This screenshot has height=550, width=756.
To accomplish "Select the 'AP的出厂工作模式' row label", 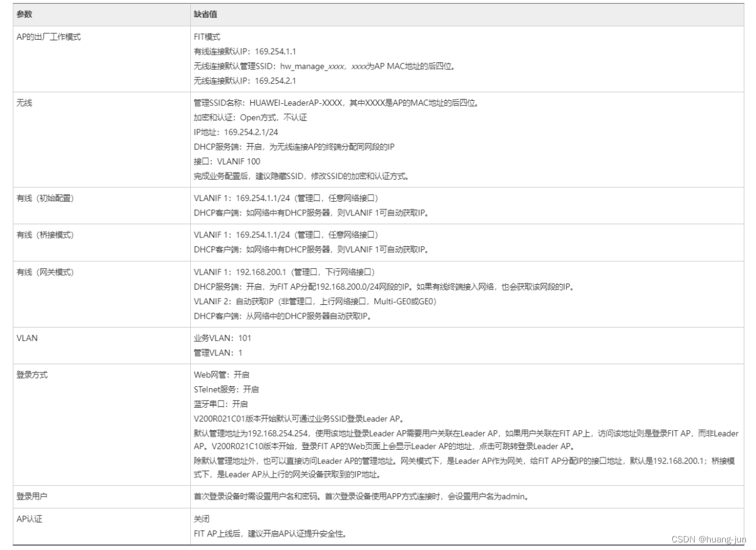I will (49, 37).
